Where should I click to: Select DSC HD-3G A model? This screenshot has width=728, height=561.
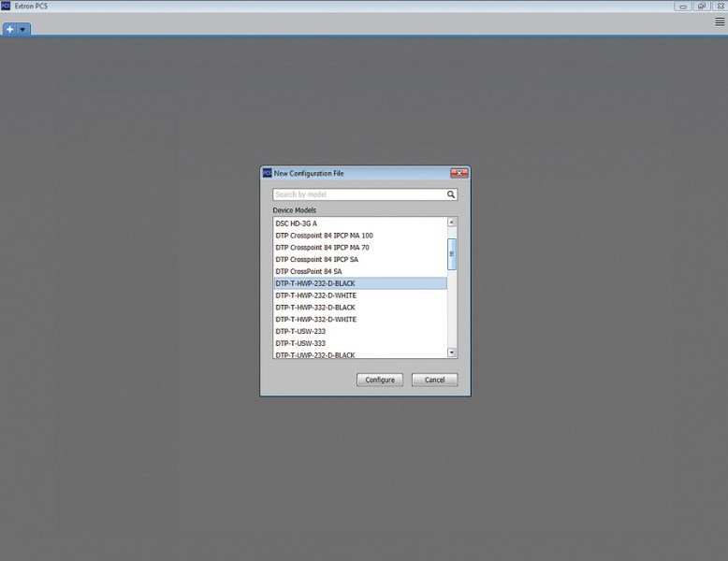360,223
